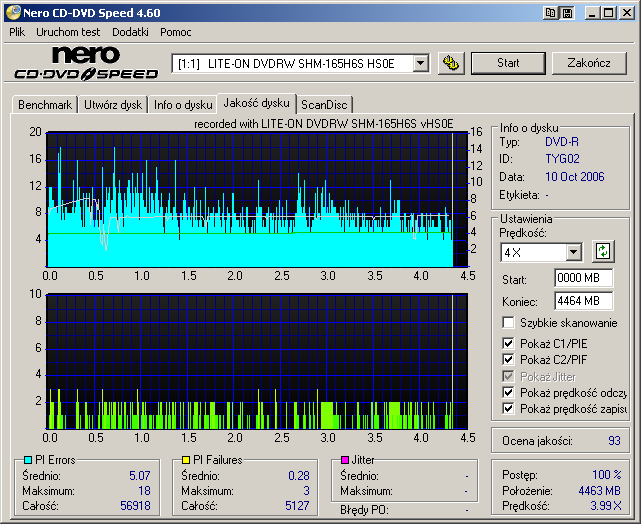
Task: Click the PI Failures total 5127
Action: (x=297, y=506)
